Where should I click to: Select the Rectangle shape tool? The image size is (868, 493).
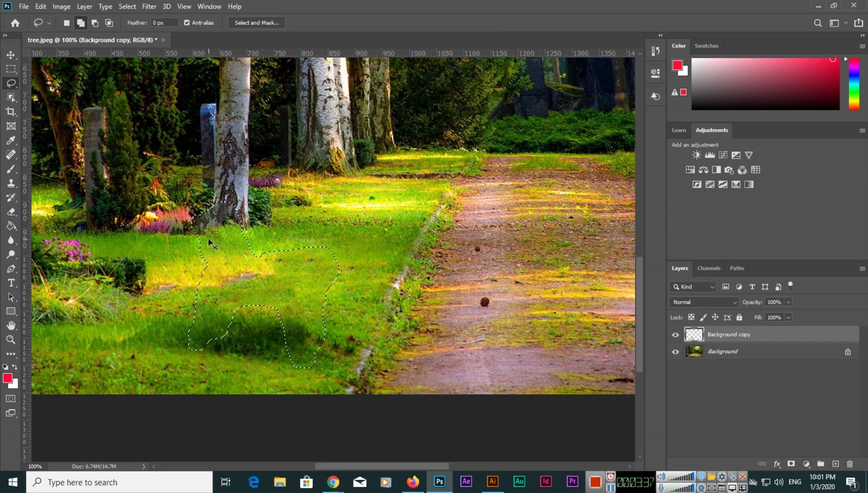pos(11,312)
